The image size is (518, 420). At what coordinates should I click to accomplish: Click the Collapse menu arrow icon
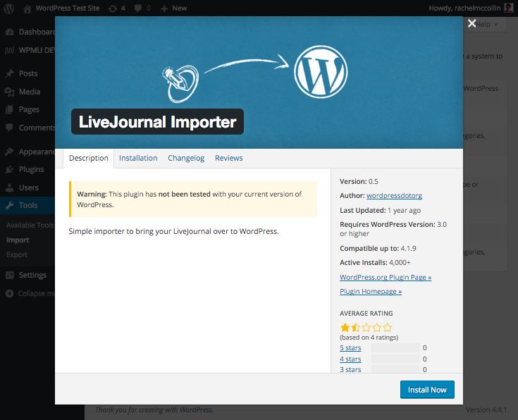tap(10, 293)
